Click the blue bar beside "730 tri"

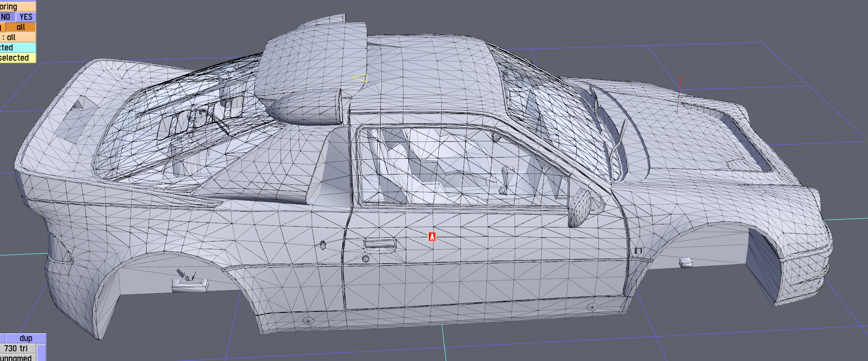point(41,352)
